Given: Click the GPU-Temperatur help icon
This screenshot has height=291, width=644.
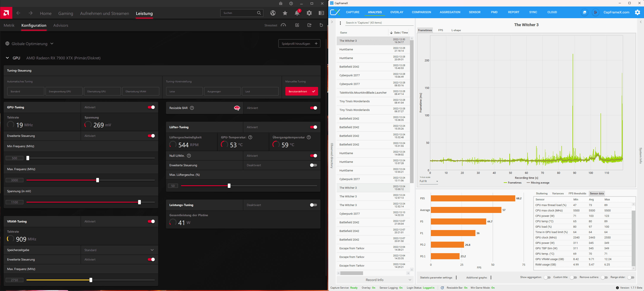Looking at the screenshot, I should pyautogui.click(x=250, y=137).
